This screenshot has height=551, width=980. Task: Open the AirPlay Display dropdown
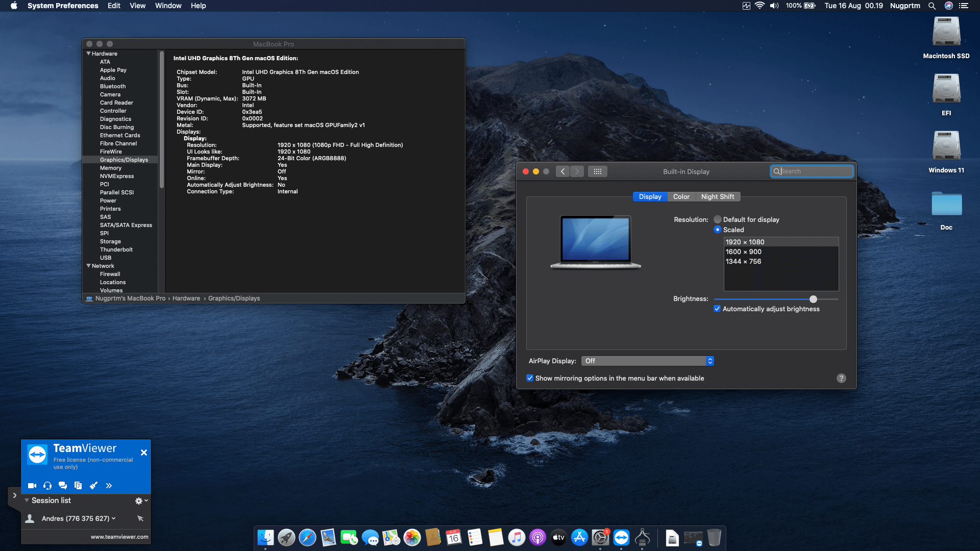click(647, 361)
